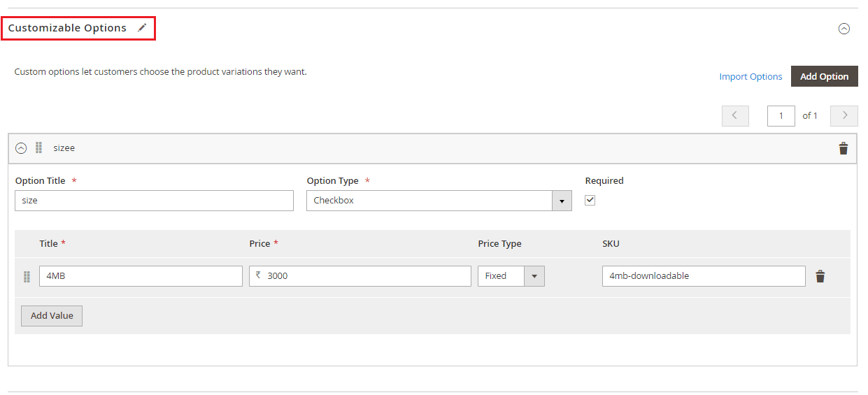Toggle the Required checkbox
Screen dimensions: 868x395
(590, 200)
